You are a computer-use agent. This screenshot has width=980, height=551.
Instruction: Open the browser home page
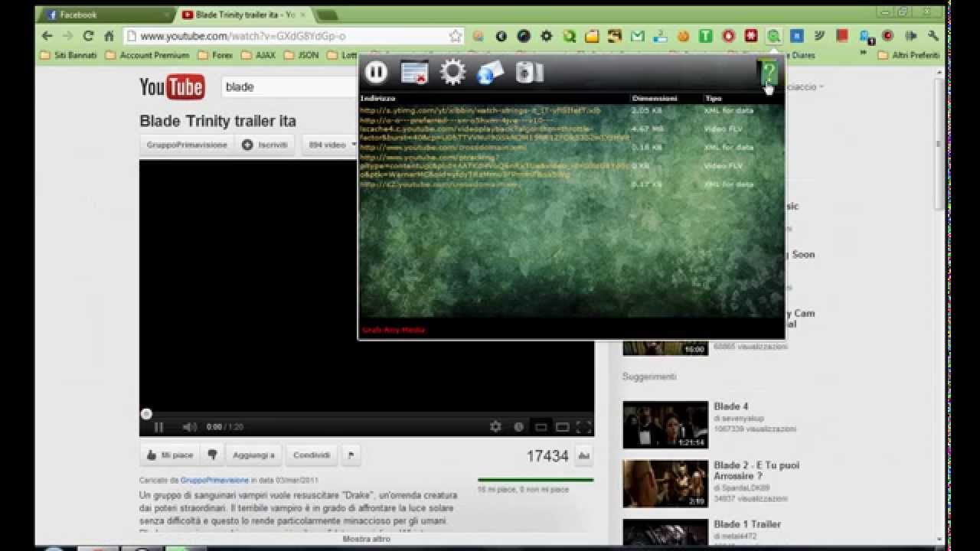[x=109, y=36]
